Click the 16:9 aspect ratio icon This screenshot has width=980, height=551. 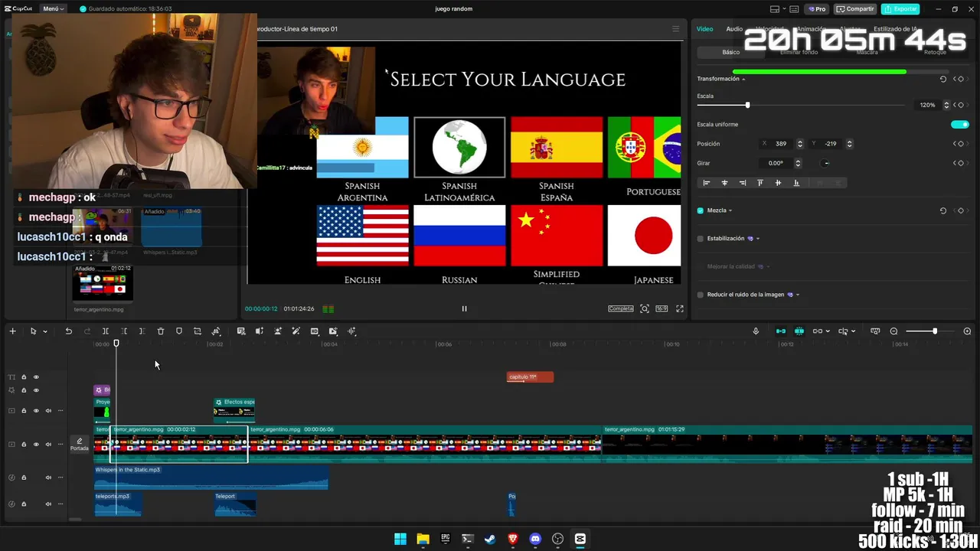tap(661, 308)
